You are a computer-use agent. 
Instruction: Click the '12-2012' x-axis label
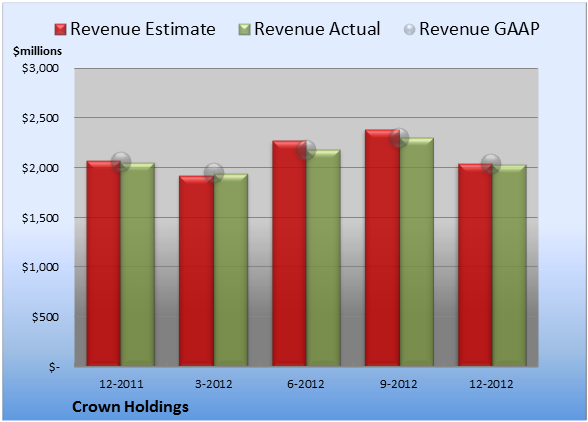[x=491, y=384]
